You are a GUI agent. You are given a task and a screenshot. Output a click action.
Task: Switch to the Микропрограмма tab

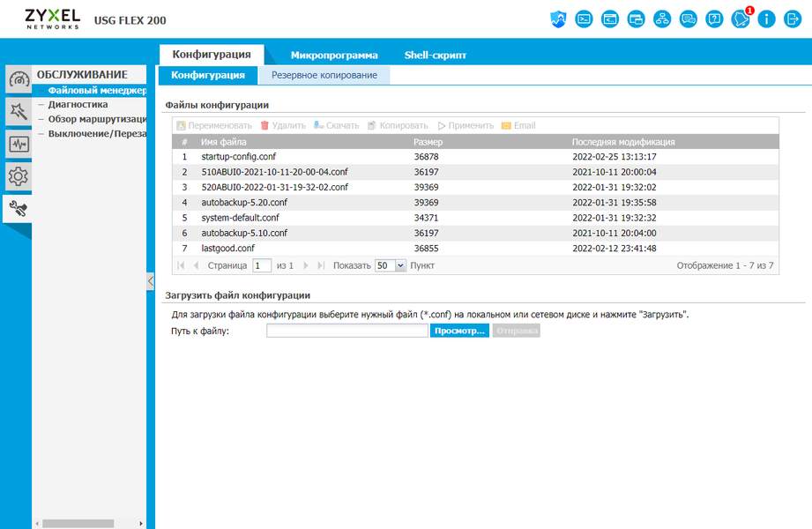pyautogui.click(x=334, y=55)
